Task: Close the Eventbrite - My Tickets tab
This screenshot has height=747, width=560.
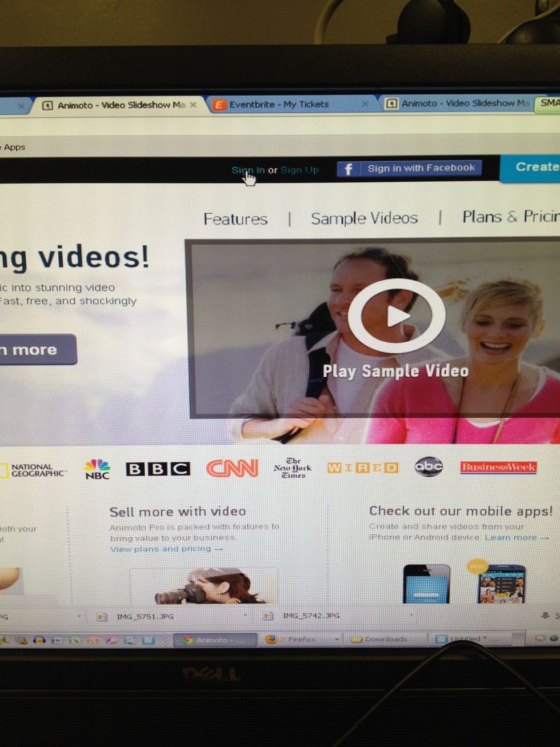Action: (365, 104)
